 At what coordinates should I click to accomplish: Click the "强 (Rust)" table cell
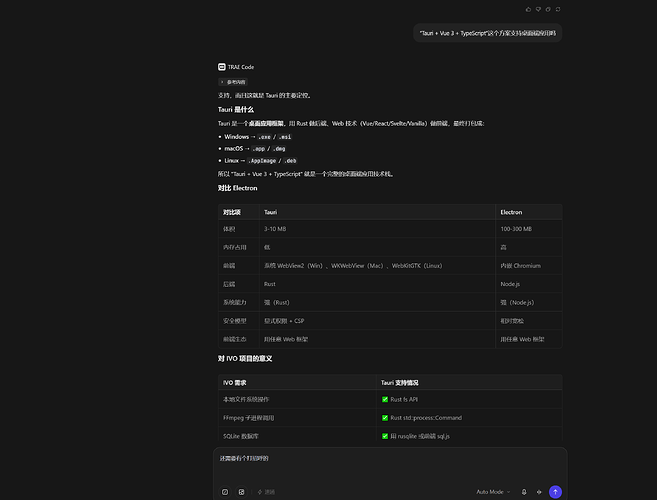pos(377,303)
